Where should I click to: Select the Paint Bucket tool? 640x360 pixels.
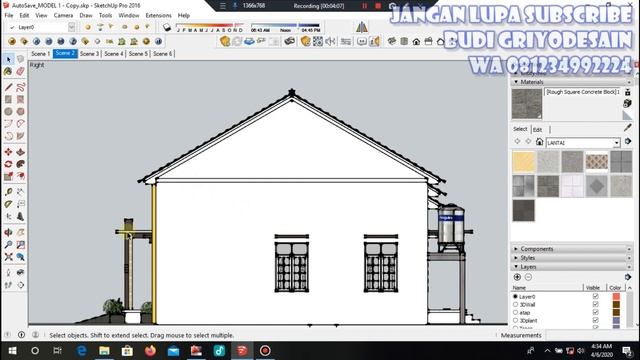click(9, 72)
